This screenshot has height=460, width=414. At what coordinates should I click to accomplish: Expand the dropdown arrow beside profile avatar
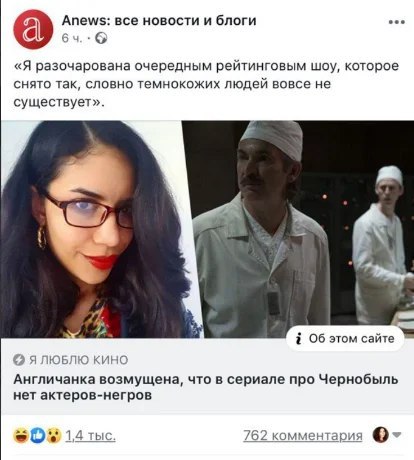396,435
